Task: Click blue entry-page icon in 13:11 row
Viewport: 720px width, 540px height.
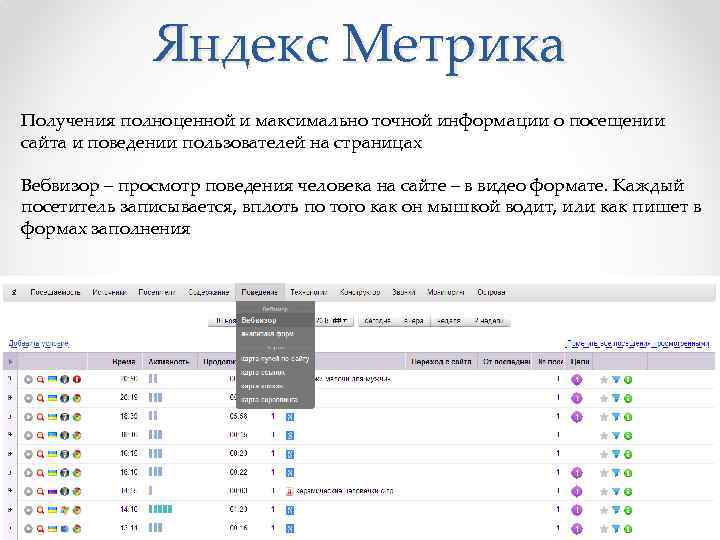Action: click(x=290, y=529)
